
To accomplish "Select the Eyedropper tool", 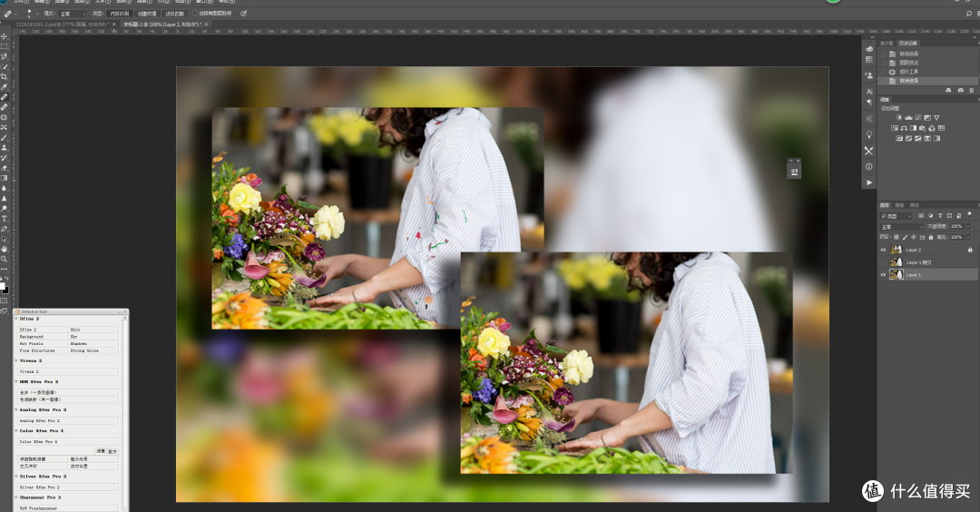I will pos(4,86).
